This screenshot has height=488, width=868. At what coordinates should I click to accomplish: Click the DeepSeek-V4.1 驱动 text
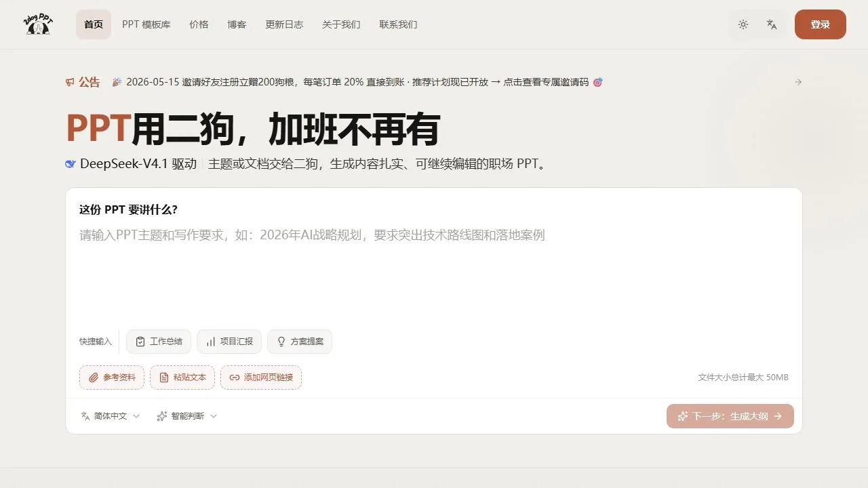[138, 164]
